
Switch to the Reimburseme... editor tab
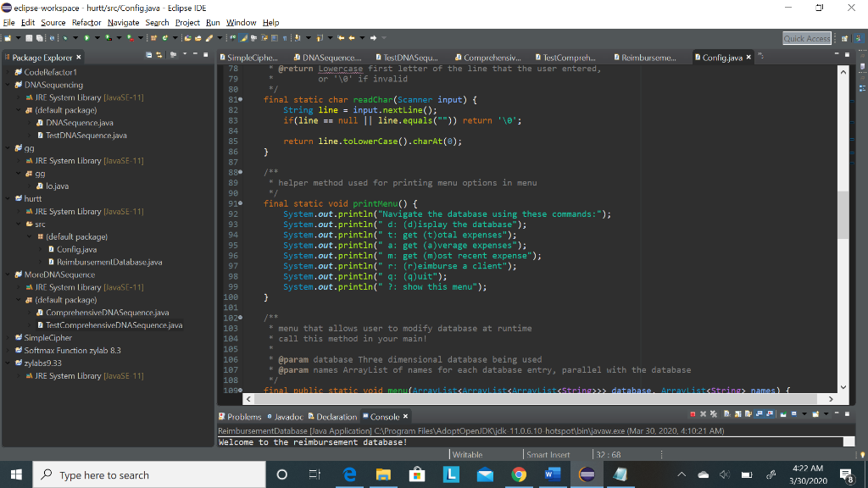645,57
